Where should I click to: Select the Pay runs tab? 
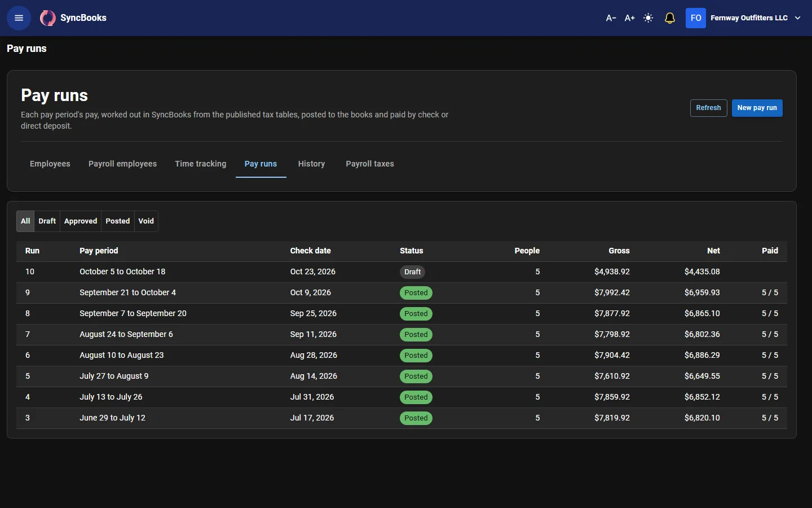(x=261, y=164)
